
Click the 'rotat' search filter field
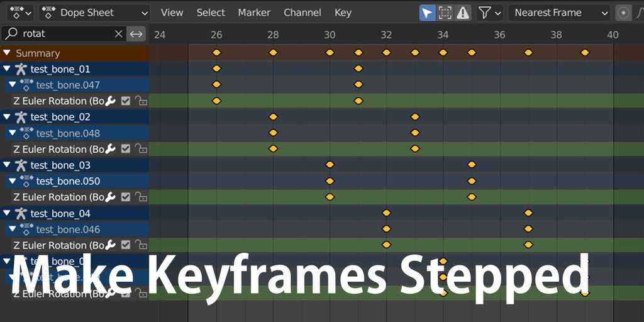click(64, 34)
